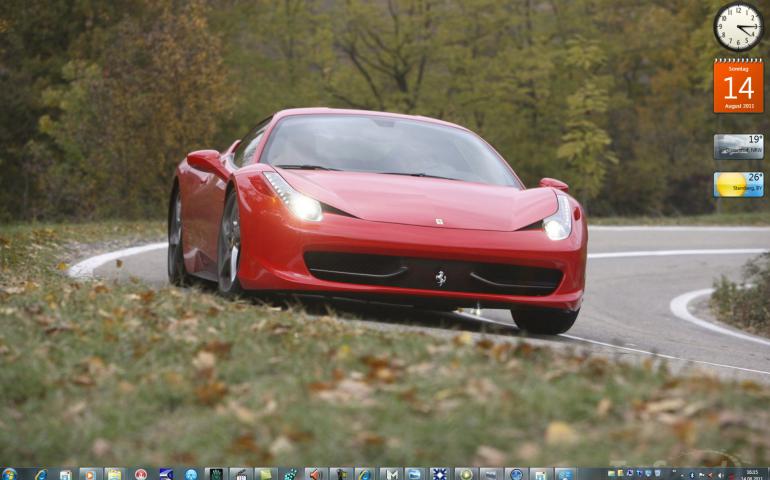This screenshot has width=770, height=480.
Task: Click the analog clock gadget
Action: tap(739, 27)
